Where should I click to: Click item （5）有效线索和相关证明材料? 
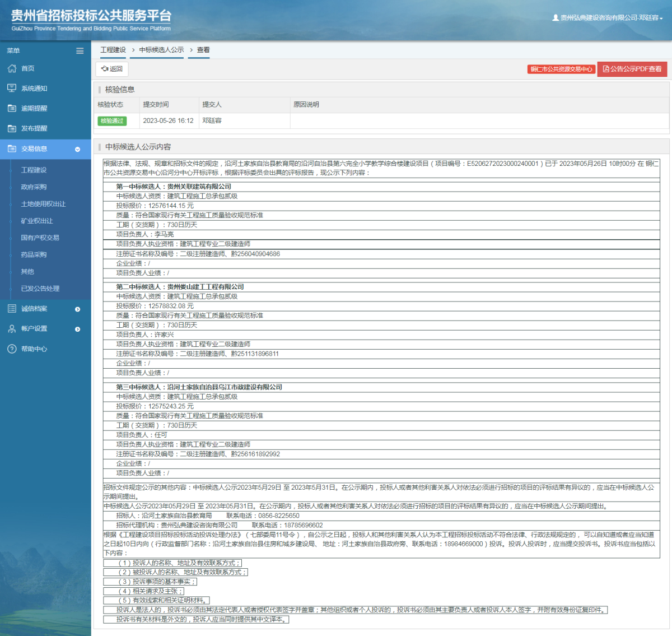(157, 600)
